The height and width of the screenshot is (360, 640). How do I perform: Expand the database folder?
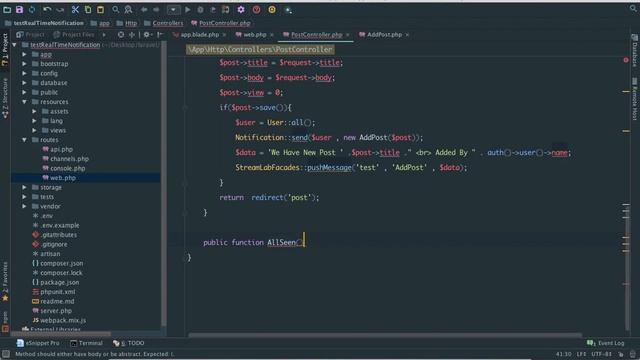coord(24,82)
